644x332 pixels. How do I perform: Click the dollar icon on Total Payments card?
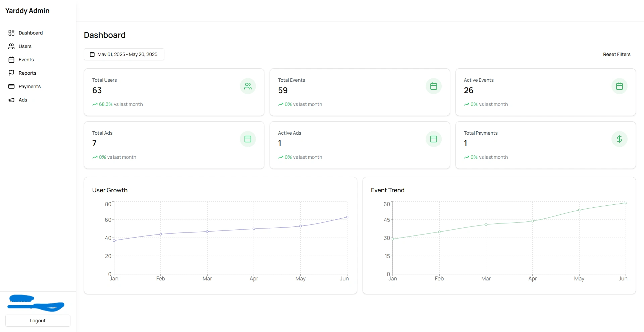tap(620, 139)
